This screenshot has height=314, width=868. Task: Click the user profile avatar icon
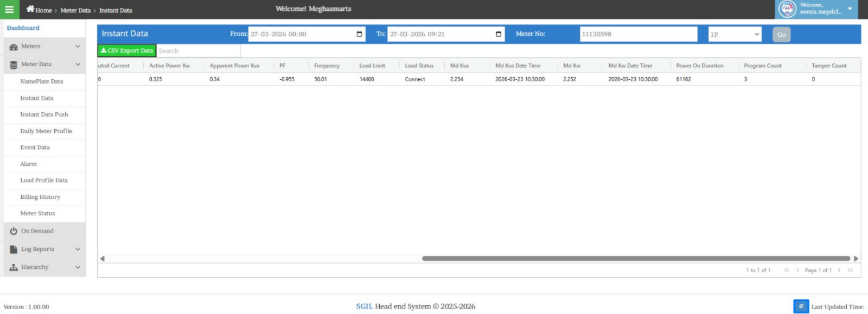tap(787, 9)
